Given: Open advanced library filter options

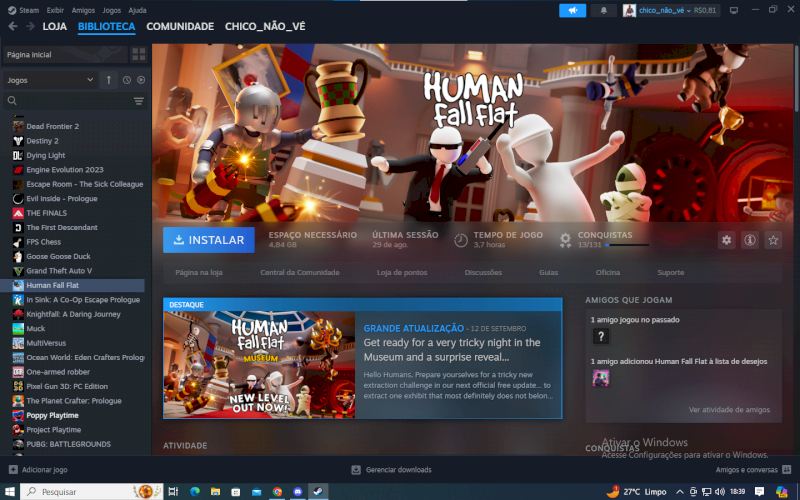Looking at the screenshot, I should (x=139, y=101).
